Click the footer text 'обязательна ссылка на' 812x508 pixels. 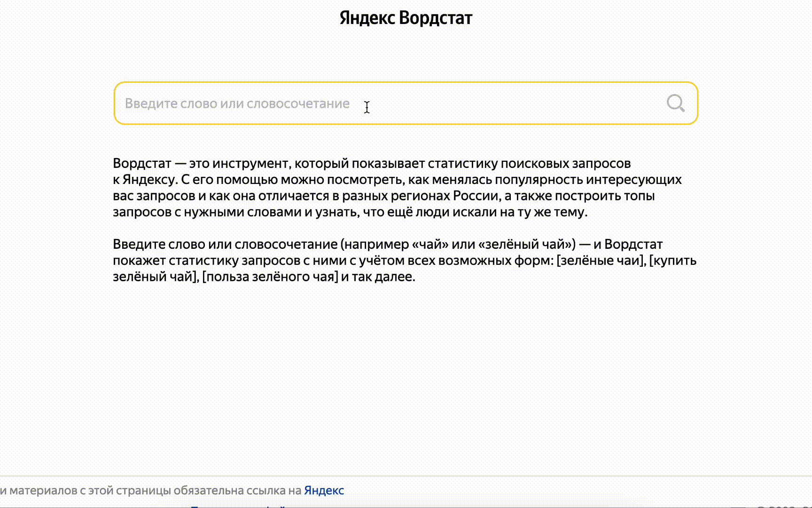pos(237,490)
